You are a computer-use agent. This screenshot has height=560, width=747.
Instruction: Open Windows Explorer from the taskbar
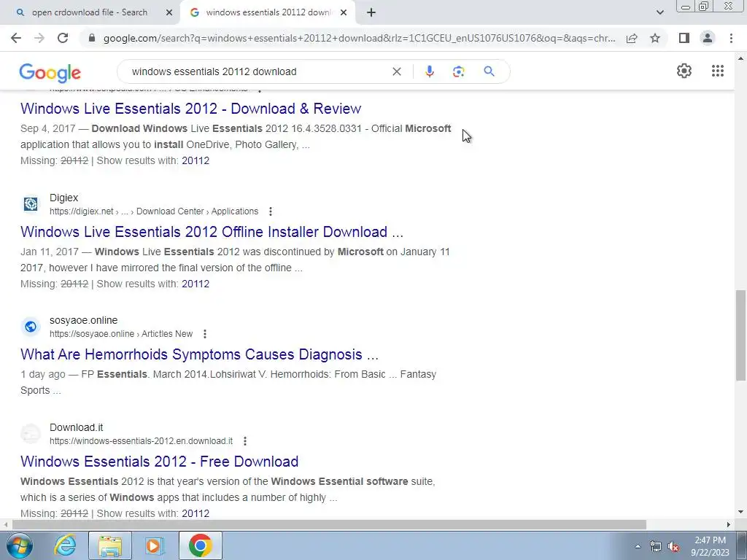tap(110, 545)
